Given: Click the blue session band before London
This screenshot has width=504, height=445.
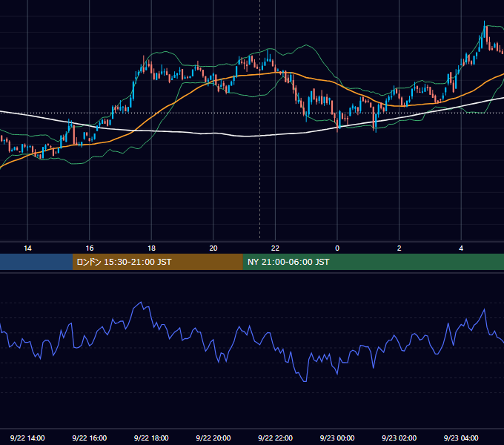Looking at the screenshot, I should (x=36, y=262).
